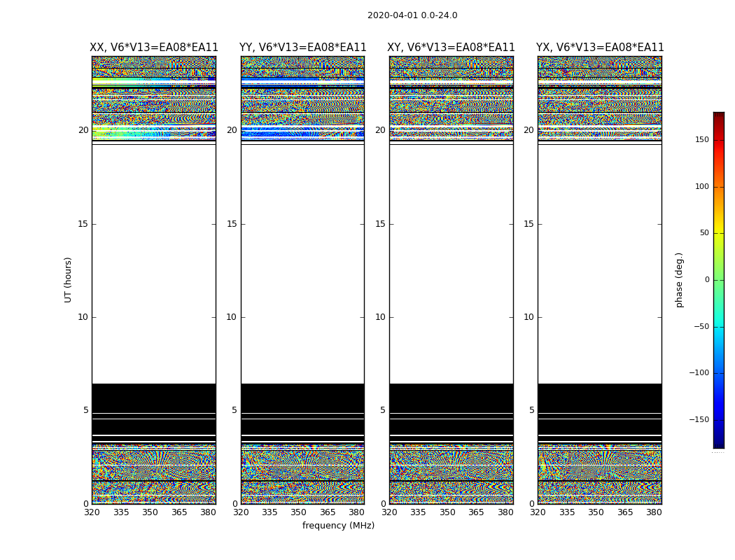Click the 380 MHz tick under YX panel
Screen dimensions: 735x560
pyautogui.click(x=654, y=512)
